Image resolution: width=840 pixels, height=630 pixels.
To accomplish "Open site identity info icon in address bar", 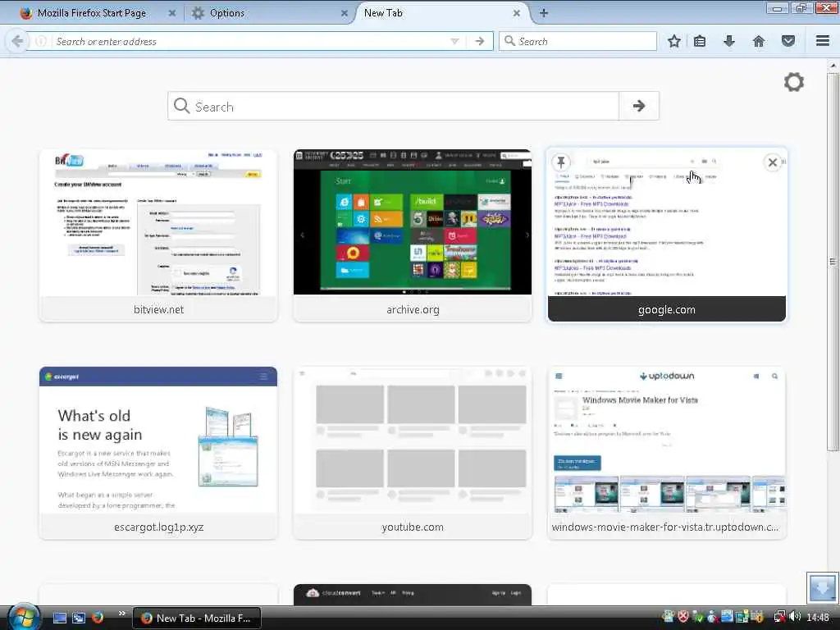I will pos(41,41).
